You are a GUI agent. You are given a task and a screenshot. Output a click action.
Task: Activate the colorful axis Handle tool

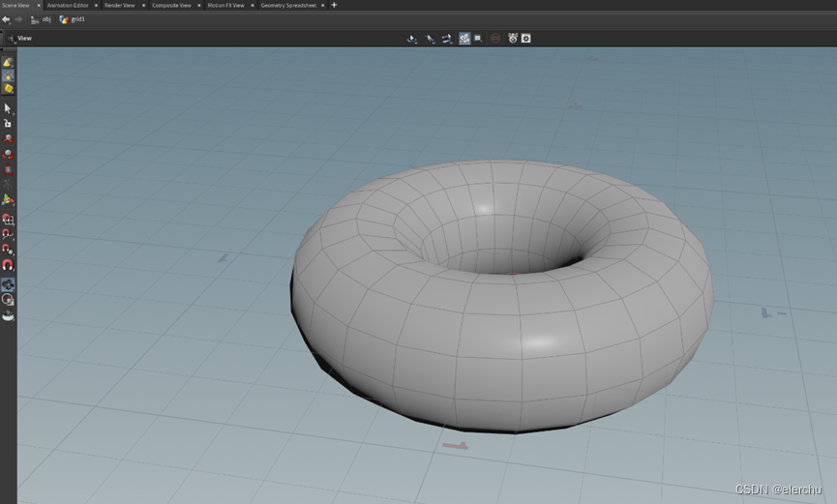[8, 199]
